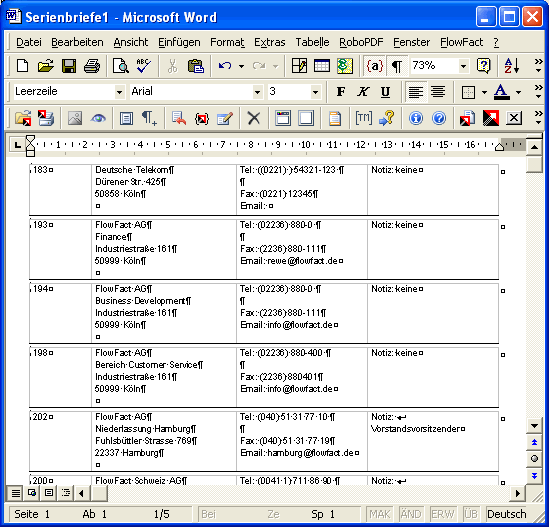
Task: Insert a table with the grid icon
Action: click(322, 66)
